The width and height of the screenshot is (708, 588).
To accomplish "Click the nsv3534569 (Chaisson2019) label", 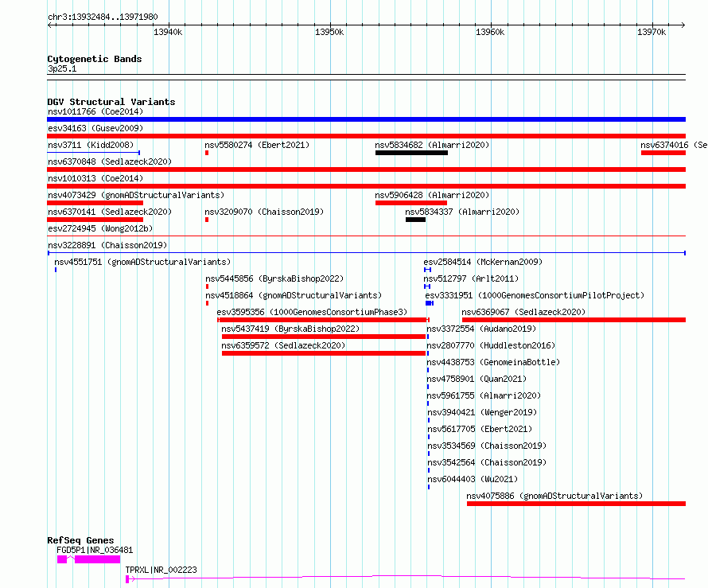I will coord(487,446).
